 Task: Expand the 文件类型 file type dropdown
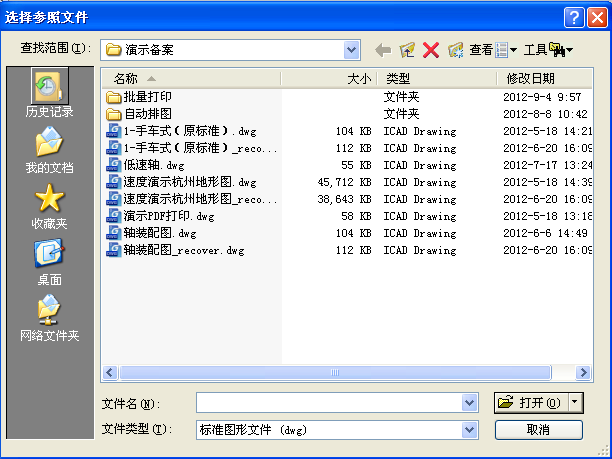tap(470, 429)
